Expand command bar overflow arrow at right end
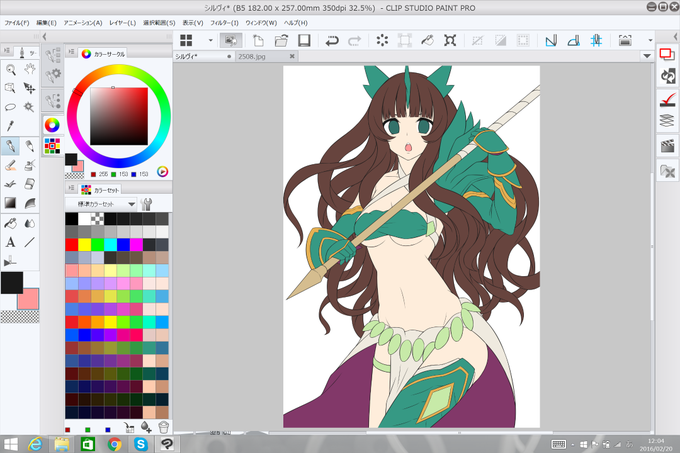The height and width of the screenshot is (453, 680). tap(650, 40)
